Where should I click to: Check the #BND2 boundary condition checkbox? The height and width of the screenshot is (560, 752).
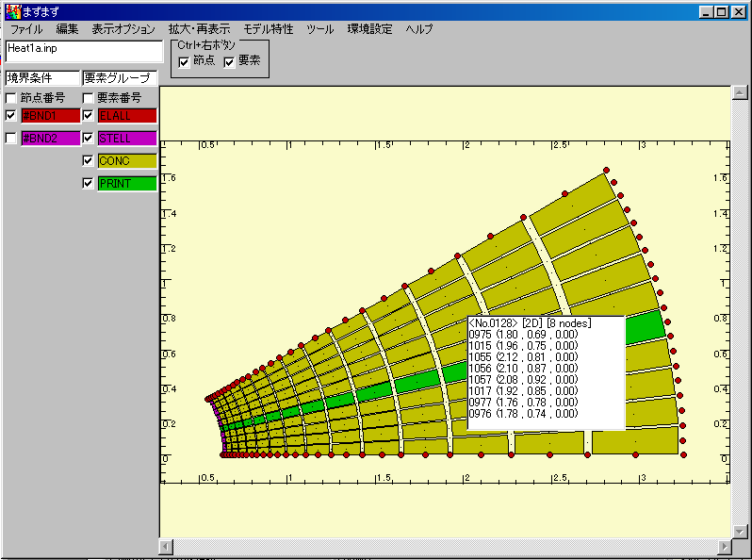[x=11, y=139]
